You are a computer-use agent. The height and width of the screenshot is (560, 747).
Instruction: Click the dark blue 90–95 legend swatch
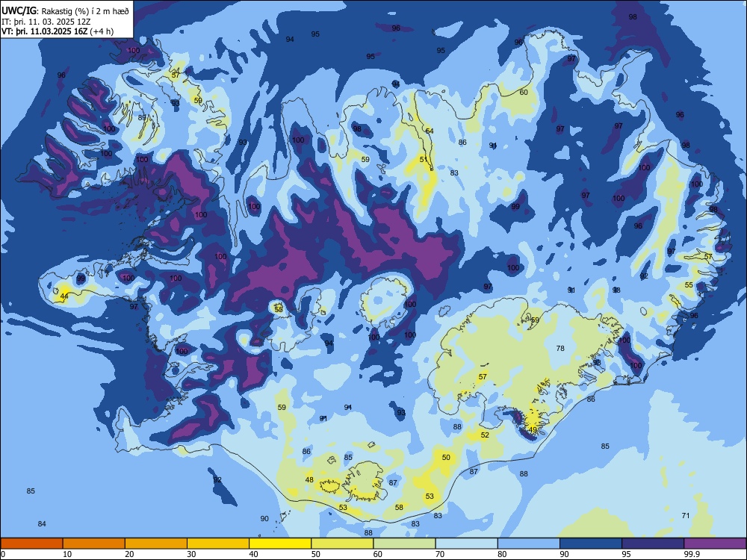point(591,544)
